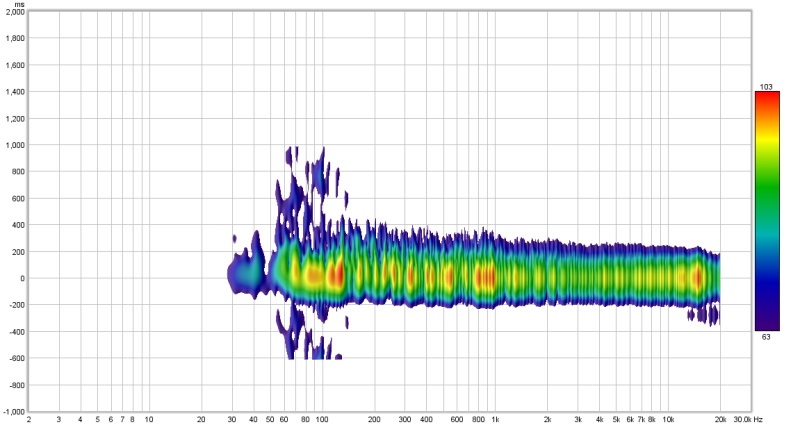Image resolution: width=800 pixels, height=427 pixels.
Task: Click the 20k label on the frequency axis
Action: coord(720,419)
